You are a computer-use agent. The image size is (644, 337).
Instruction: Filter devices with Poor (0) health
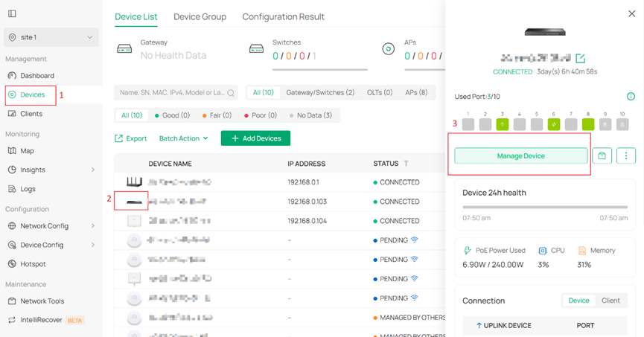click(261, 115)
